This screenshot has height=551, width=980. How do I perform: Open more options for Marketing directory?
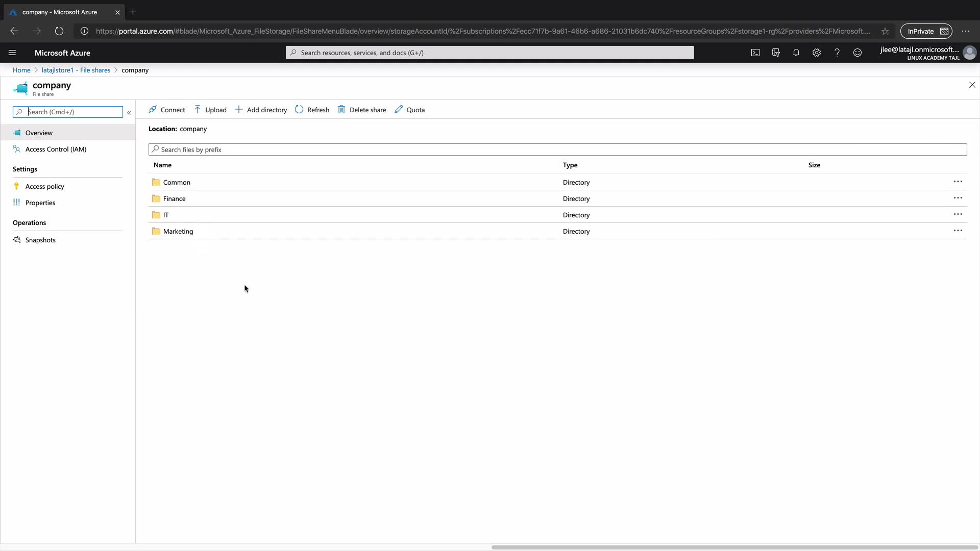click(958, 231)
